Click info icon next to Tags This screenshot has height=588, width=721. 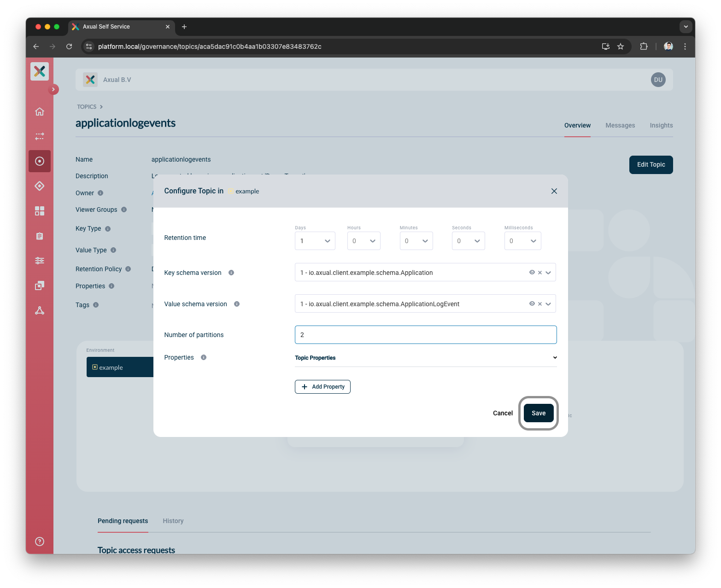tap(96, 305)
